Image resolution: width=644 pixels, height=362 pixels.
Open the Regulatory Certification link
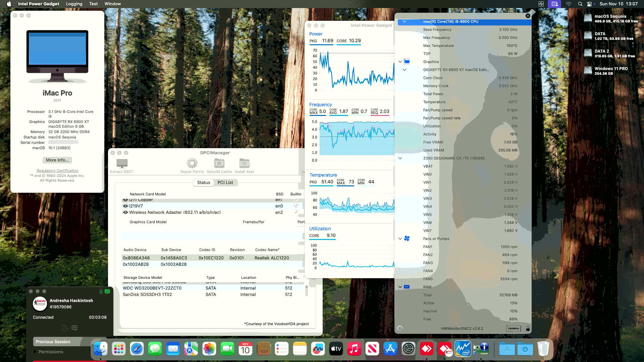57,171
